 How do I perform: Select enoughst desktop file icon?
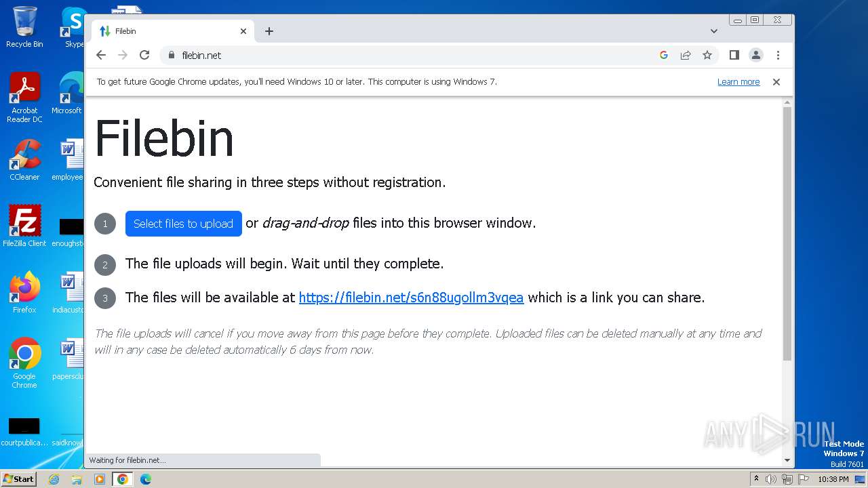pyautogui.click(x=68, y=232)
